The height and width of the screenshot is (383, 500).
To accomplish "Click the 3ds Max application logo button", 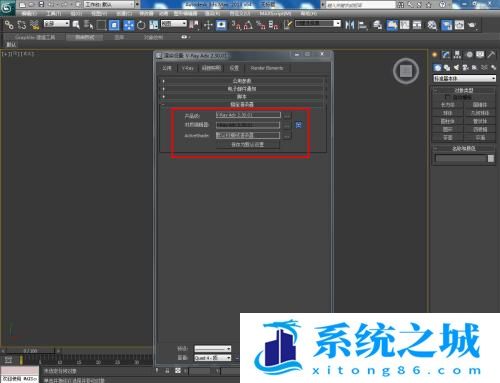I will (x=7, y=7).
